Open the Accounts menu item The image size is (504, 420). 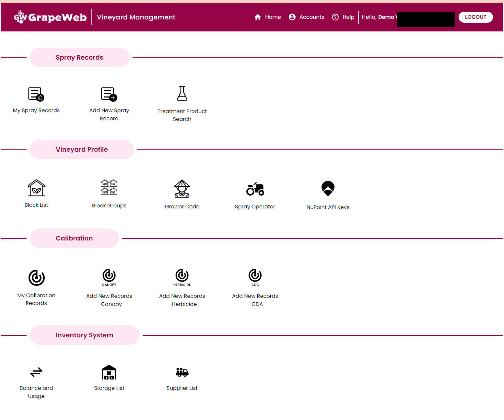(x=306, y=17)
